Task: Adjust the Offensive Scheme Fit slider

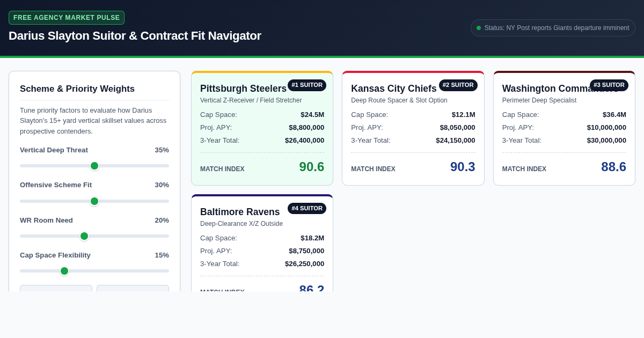Action: pos(94,201)
